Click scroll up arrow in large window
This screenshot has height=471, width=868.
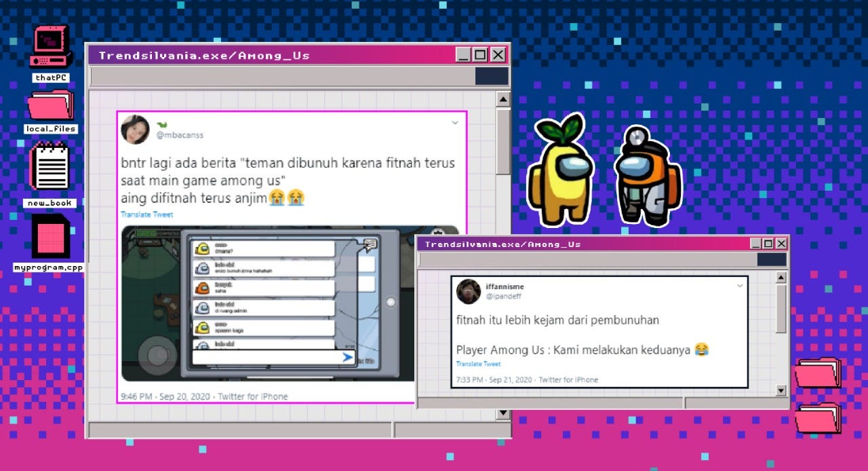click(503, 100)
